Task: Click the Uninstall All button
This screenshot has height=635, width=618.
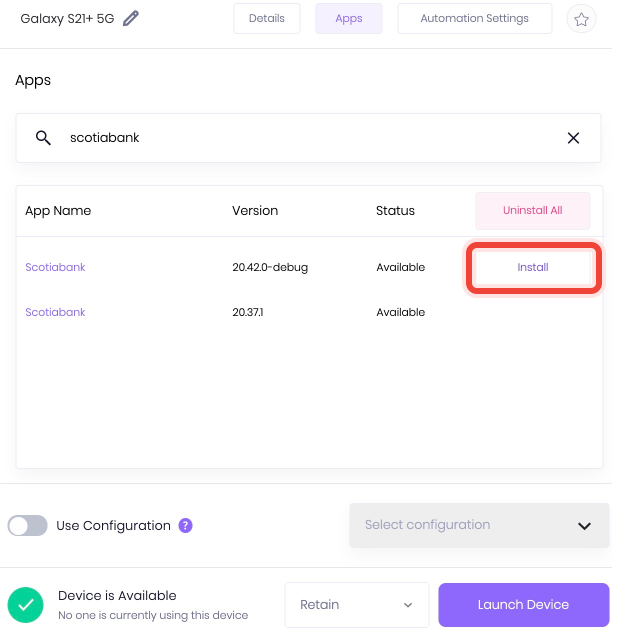Action: [533, 211]
